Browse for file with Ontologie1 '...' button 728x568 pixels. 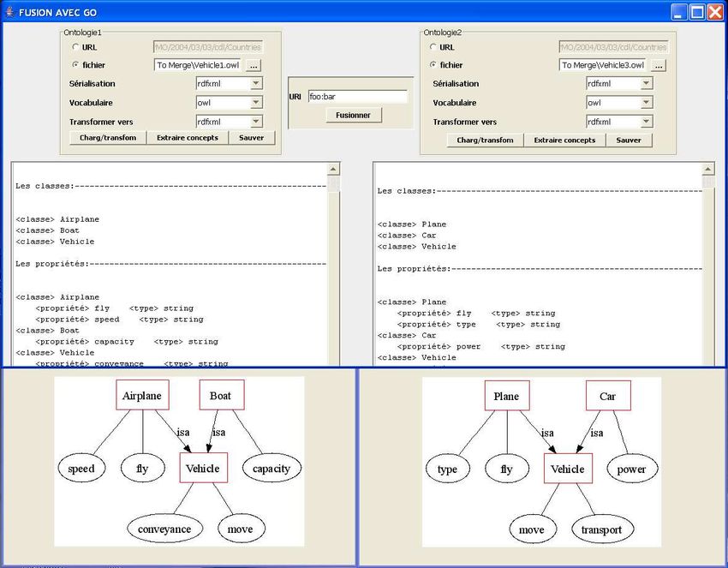point(254,65)
